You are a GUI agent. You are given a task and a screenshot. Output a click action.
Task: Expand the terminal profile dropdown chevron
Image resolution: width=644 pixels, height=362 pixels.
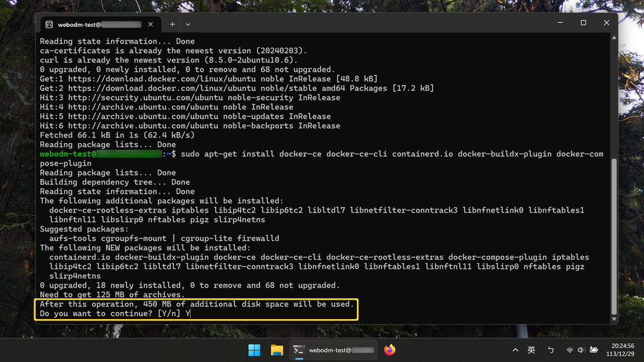[188, 25]
